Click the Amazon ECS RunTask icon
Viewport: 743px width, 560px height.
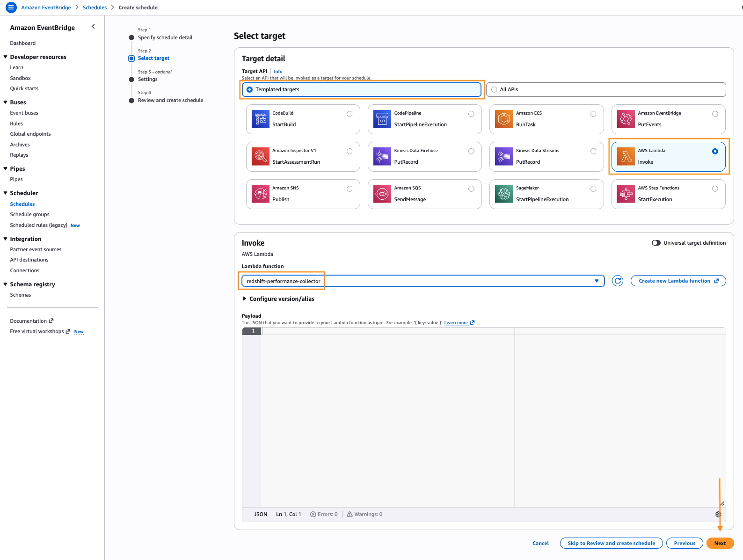coord(504,119)
